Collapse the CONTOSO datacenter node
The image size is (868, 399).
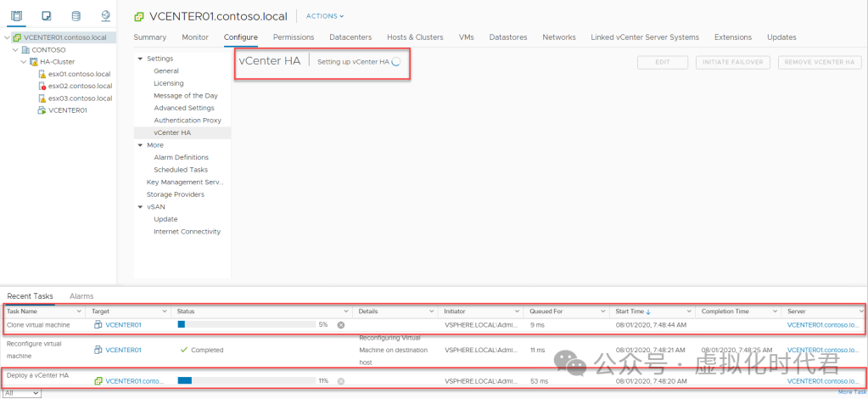[14, 50]
